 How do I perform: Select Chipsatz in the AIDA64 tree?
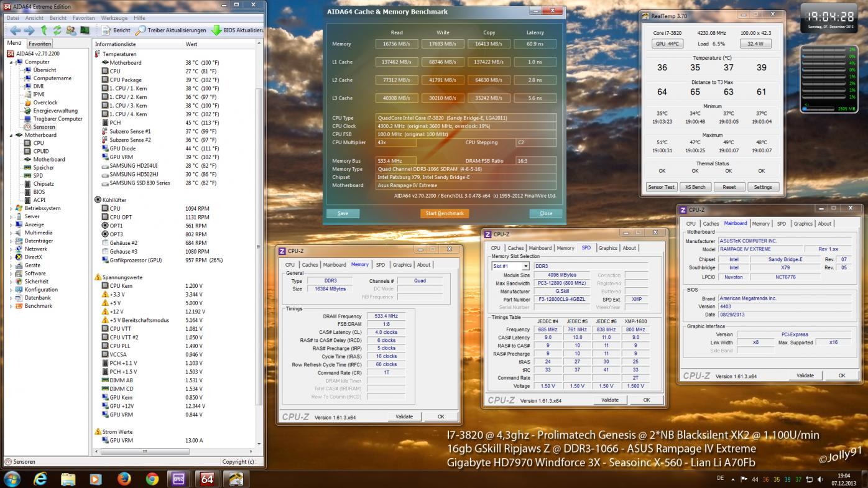pos(43,184)
